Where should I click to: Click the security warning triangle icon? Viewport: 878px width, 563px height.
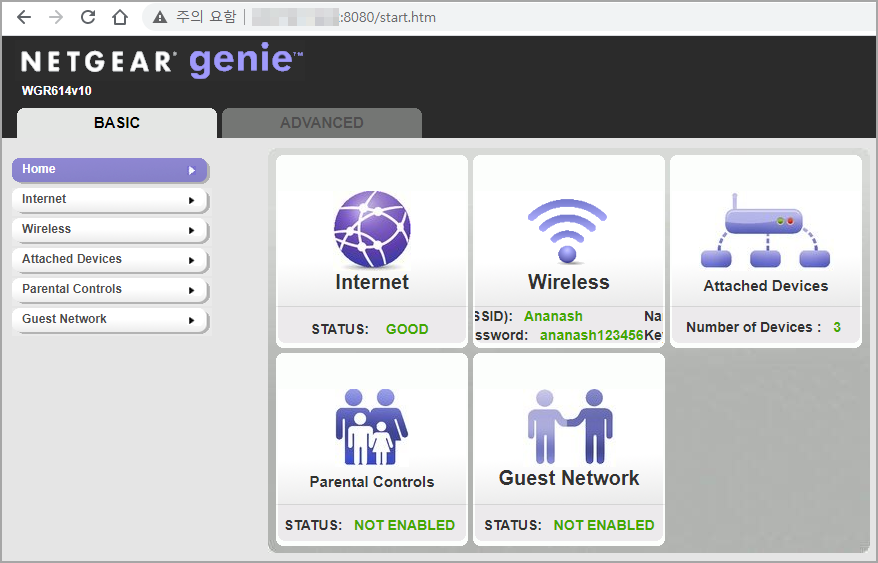(x=160, y=17)
